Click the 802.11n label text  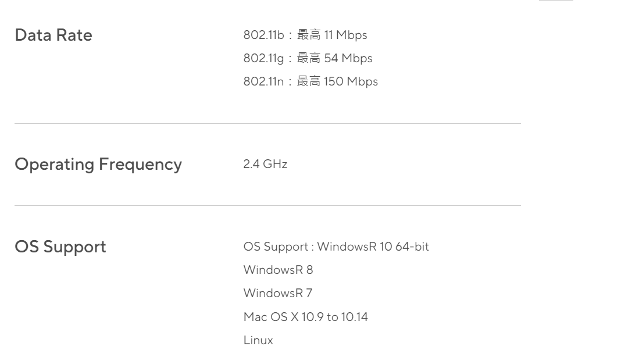coord(263,82)
